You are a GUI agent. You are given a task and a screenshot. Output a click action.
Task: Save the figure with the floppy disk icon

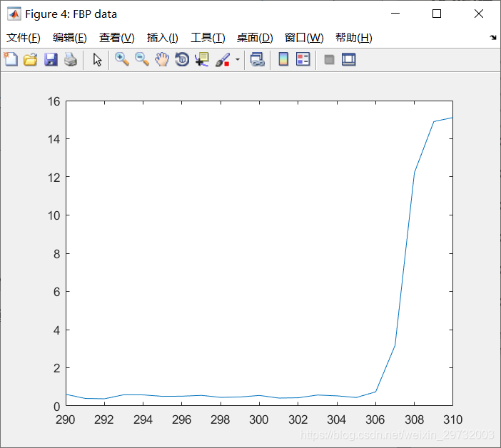tap(51, 59)
